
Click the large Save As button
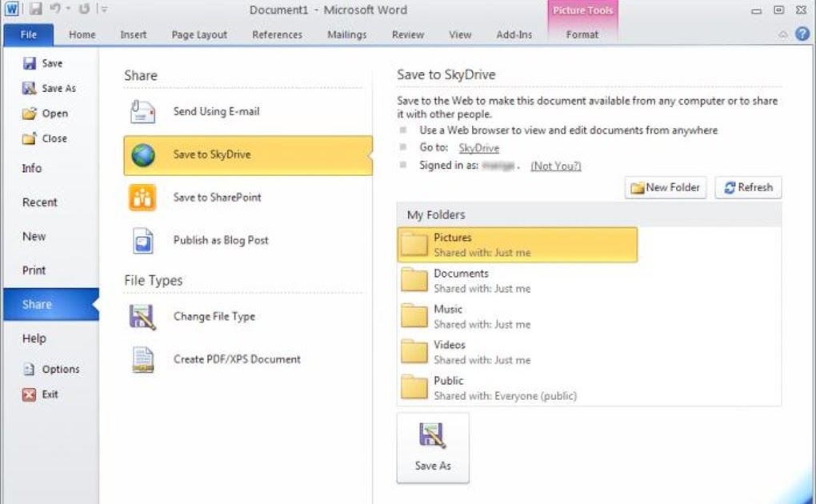point(433,448)
